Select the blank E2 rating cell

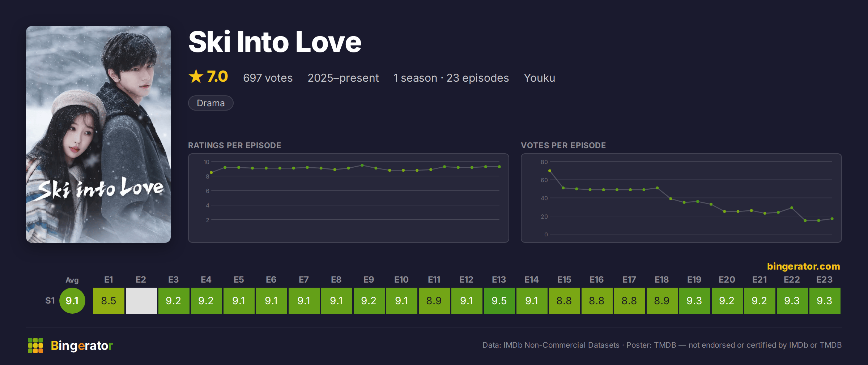[141, 301]
